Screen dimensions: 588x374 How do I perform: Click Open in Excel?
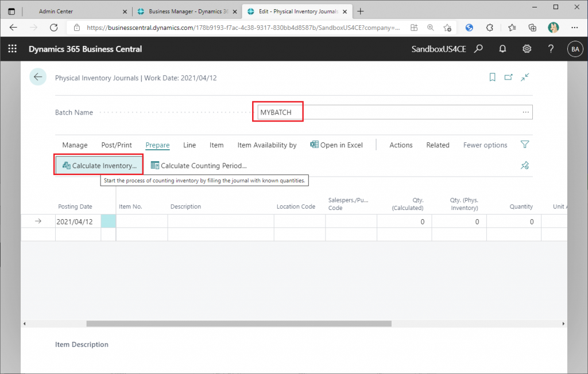pyautogui.click(x=336, y=145)
